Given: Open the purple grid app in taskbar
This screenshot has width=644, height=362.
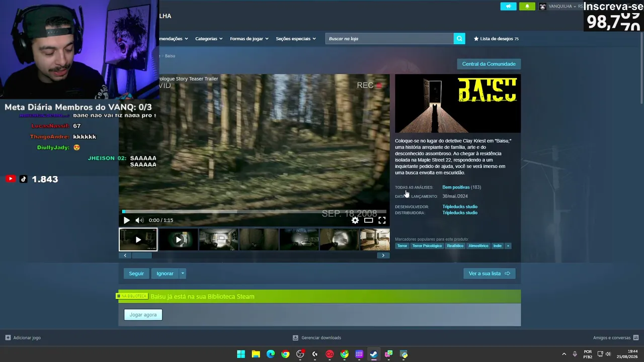Looking at the screenshot, I should 359,354.
